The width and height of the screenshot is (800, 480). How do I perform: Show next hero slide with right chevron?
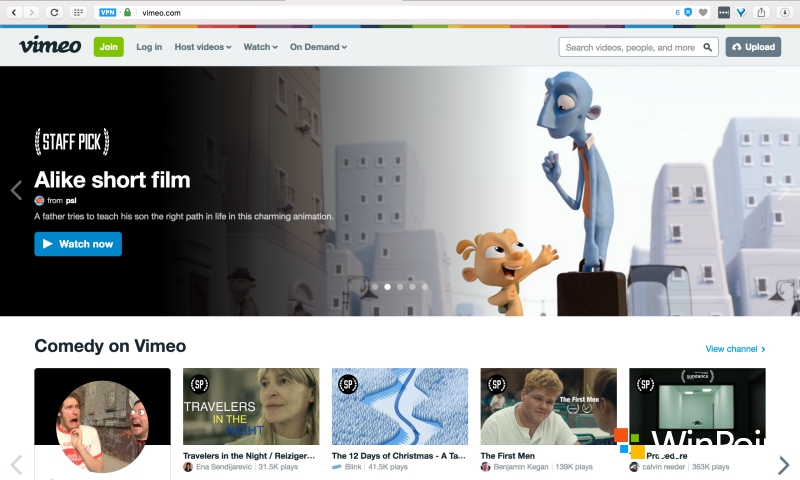click(784, 190)
